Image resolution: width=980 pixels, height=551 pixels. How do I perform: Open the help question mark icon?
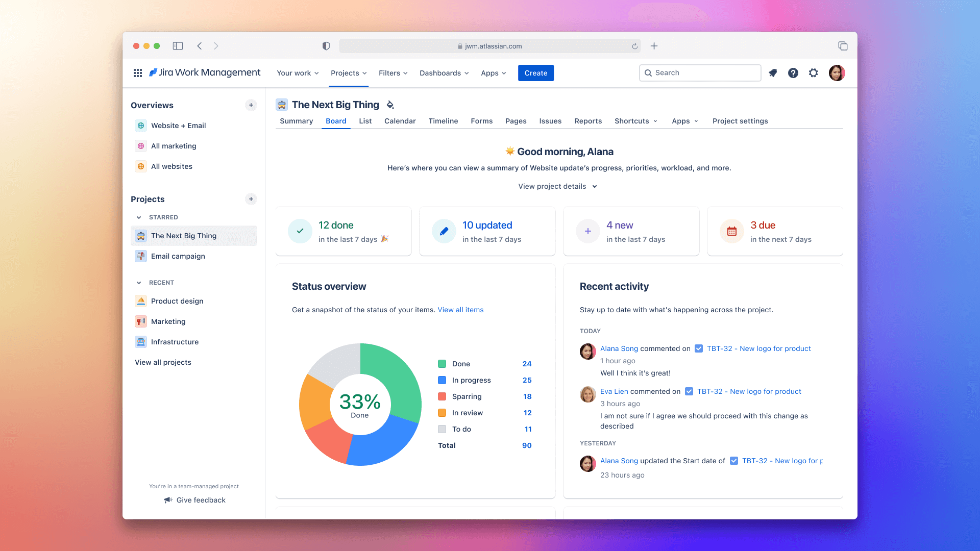click(x=793, y=73)
